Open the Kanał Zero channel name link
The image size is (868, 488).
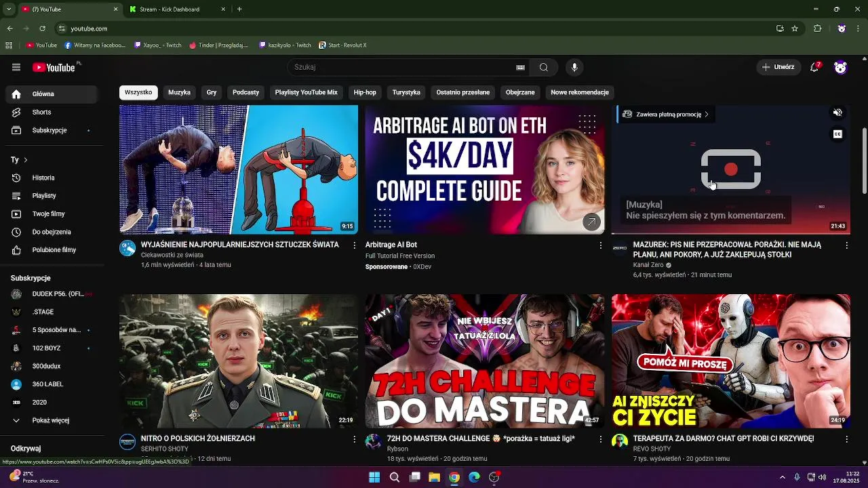[648, 265]
